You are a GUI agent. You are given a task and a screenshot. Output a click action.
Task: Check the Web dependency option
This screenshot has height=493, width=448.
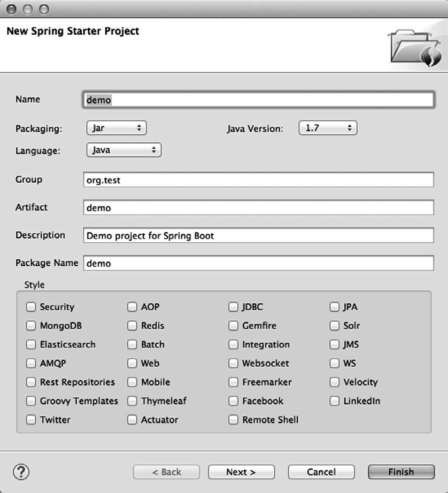click(132, 363)
